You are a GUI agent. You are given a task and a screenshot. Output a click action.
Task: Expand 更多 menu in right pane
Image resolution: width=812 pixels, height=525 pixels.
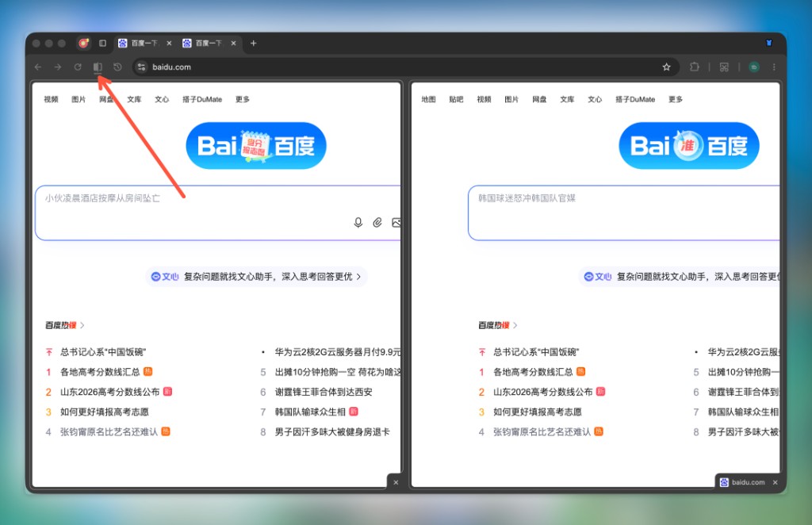tap(676, 99)
